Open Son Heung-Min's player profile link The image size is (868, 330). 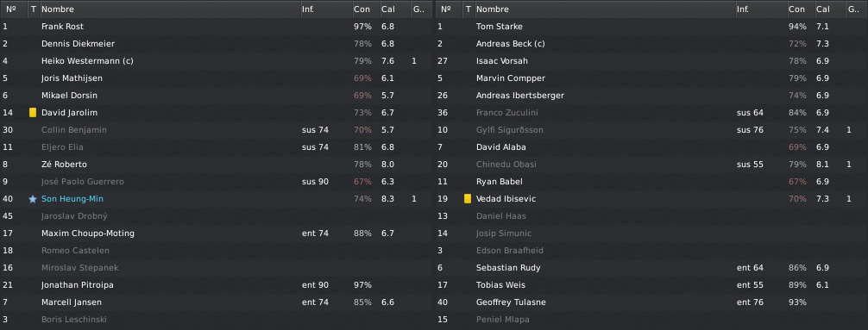[x=72, y=199]
